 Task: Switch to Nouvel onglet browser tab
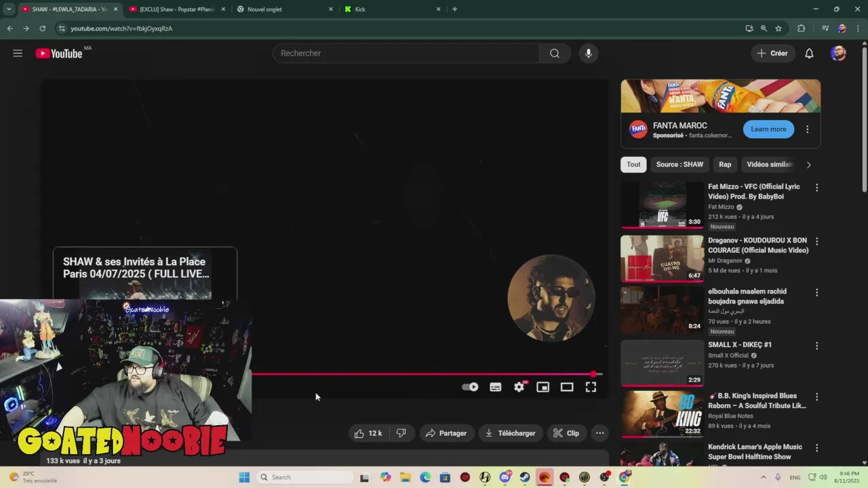[285, 9]
